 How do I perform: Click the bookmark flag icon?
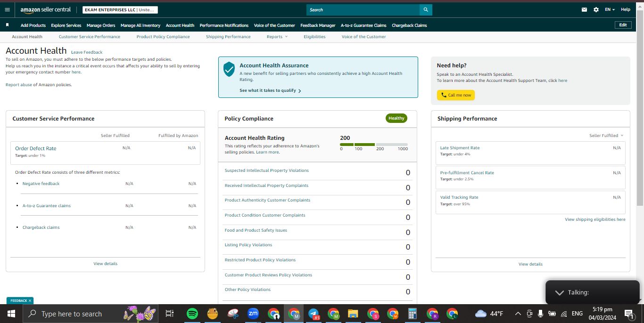7,25
